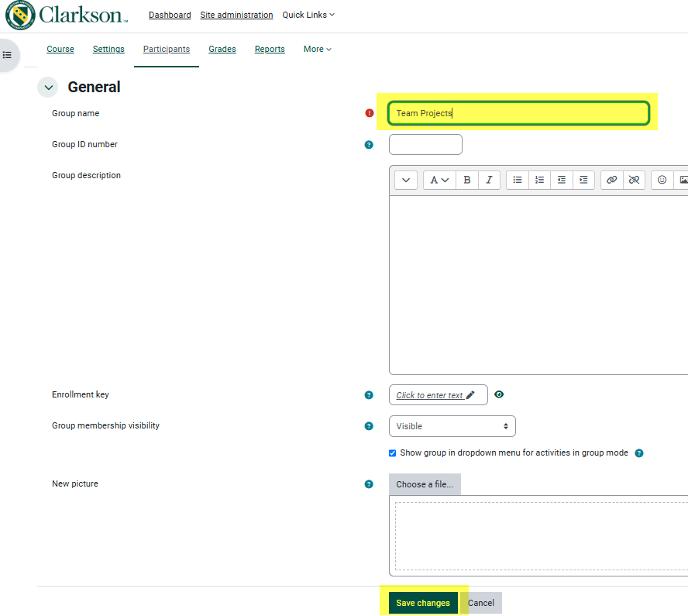
Task: Reveal the enrollment key with eye icon
Action: pyautogui.click(x=499, y=394)
